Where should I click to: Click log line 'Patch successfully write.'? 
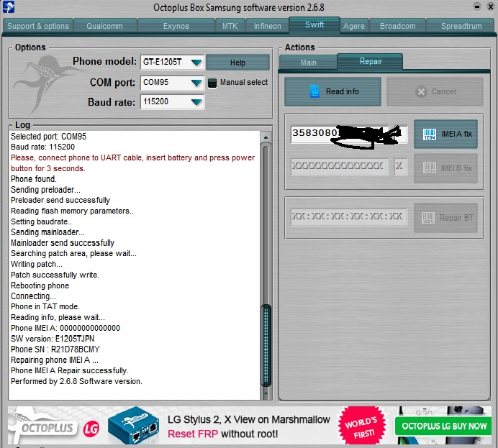[x=55, y=275]
